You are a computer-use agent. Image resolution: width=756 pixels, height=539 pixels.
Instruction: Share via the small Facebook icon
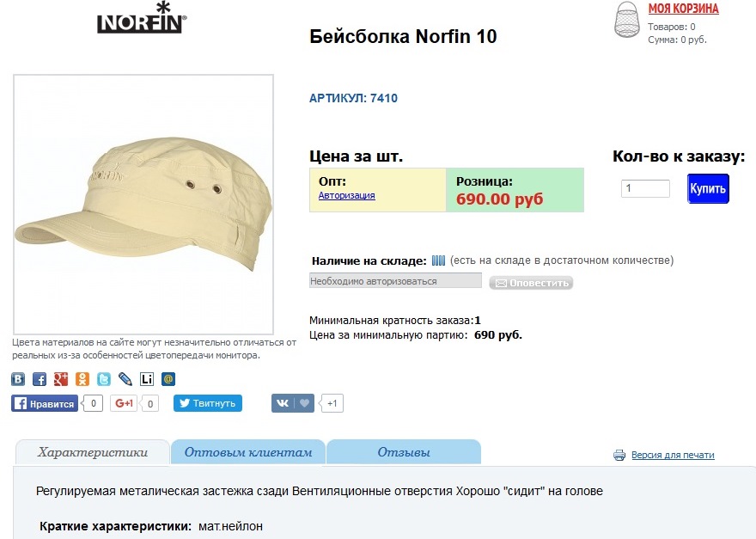tap(40, 379)
